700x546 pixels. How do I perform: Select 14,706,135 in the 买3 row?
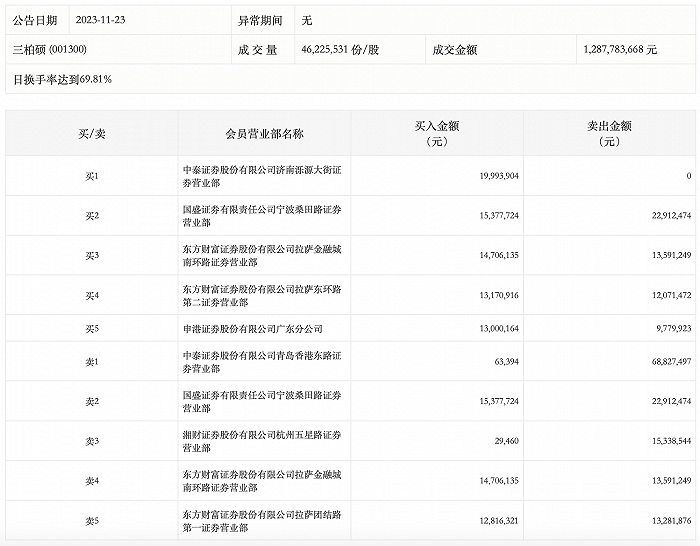click(x=499, y=255)
